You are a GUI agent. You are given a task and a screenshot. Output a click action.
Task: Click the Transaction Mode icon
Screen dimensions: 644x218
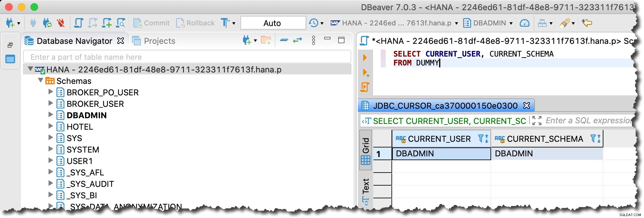pyautogui.click(x=225, y=23)
